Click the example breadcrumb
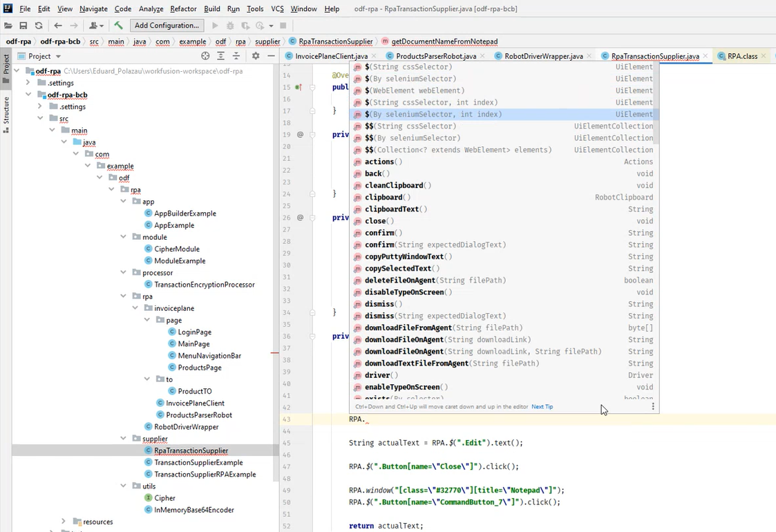Viewport: 776px width, 532px height. 193,41
